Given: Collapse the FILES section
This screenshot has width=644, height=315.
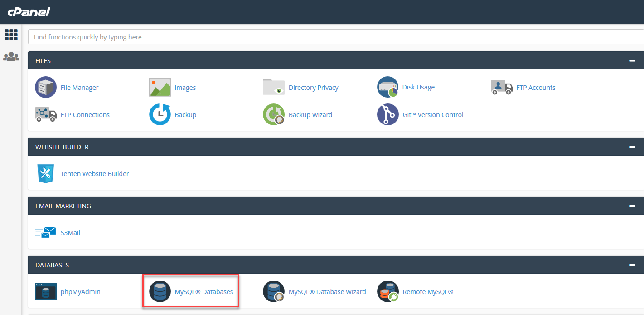Looking at the screenshot, I should [632, 61].
